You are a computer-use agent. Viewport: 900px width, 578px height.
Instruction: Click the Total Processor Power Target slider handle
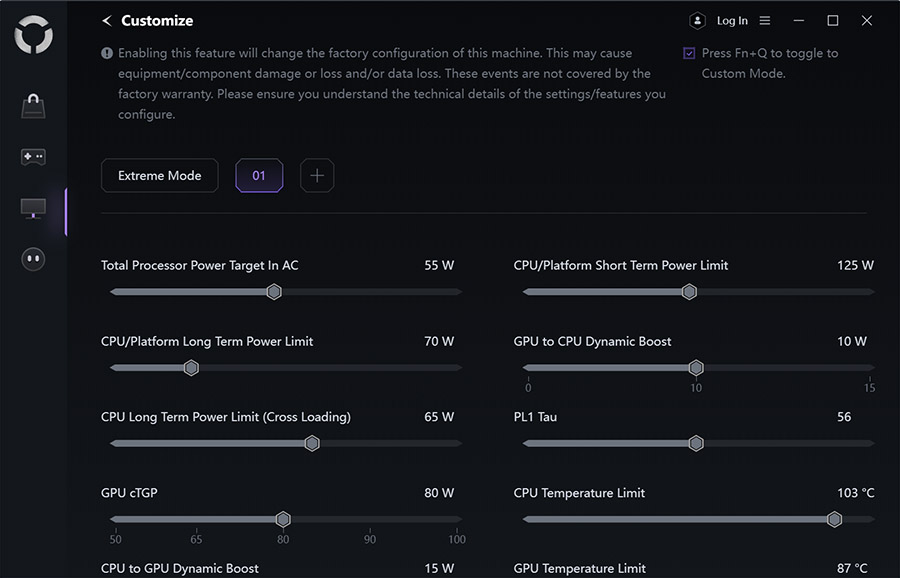(274, 292)
